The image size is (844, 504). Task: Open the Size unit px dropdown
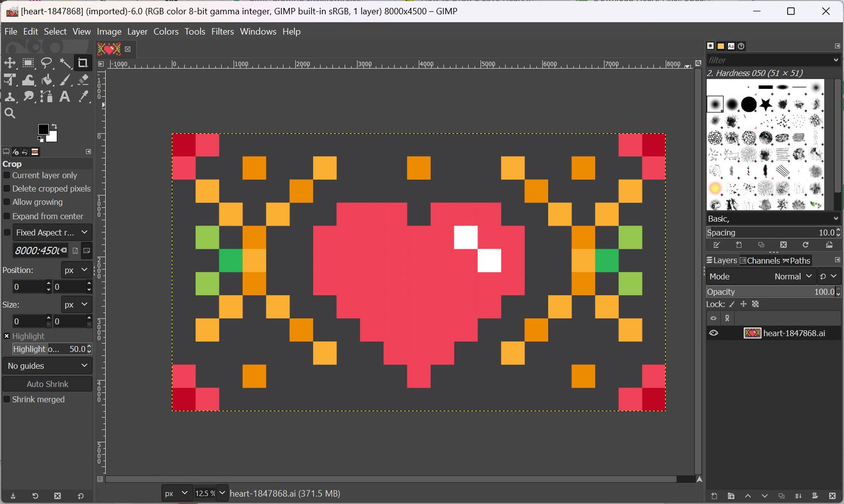(x=77, y=305)
